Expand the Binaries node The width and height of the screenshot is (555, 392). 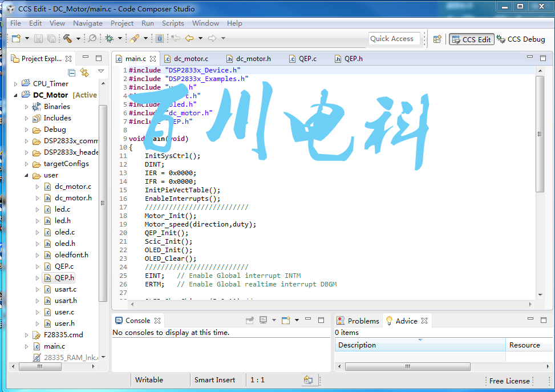pyautogui.click(x=26, y=107)
